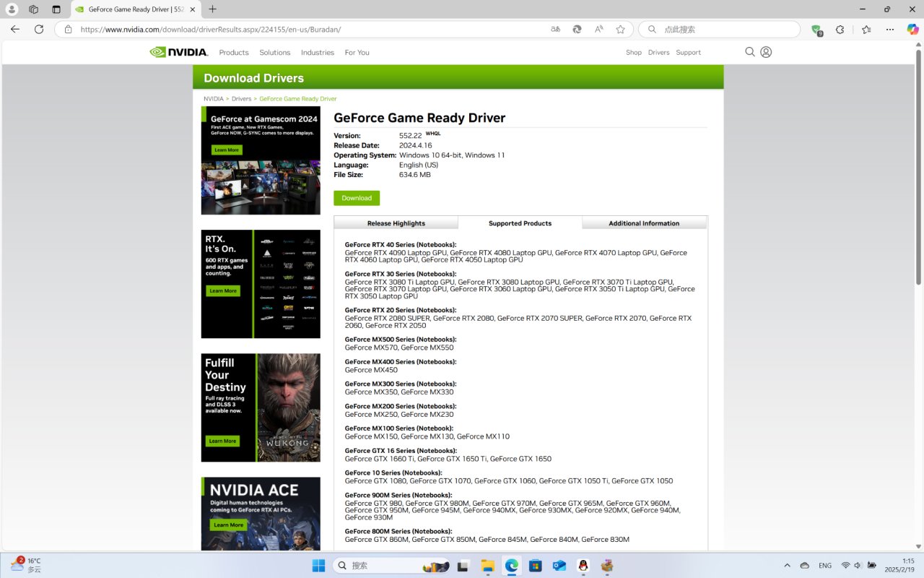The image size is (924, 578).
Task: Click the "634.6 MB" file size value
Action: [x=415, y=175]
